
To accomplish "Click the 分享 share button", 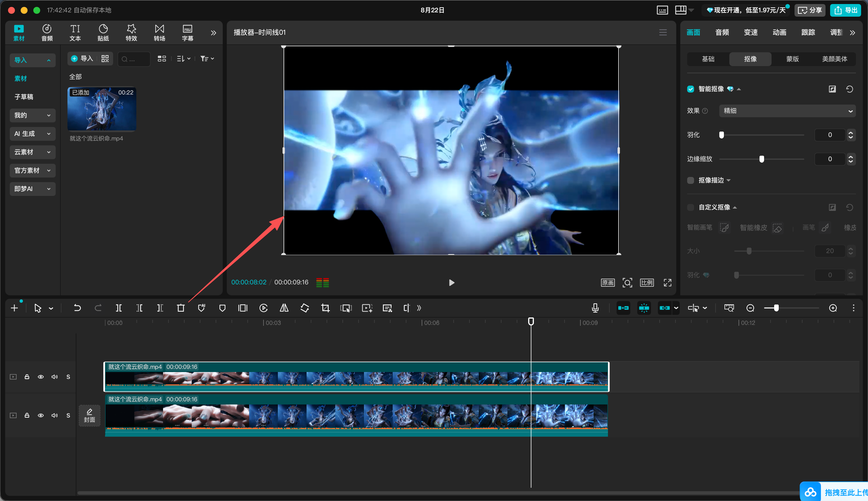I will [809, 10].
